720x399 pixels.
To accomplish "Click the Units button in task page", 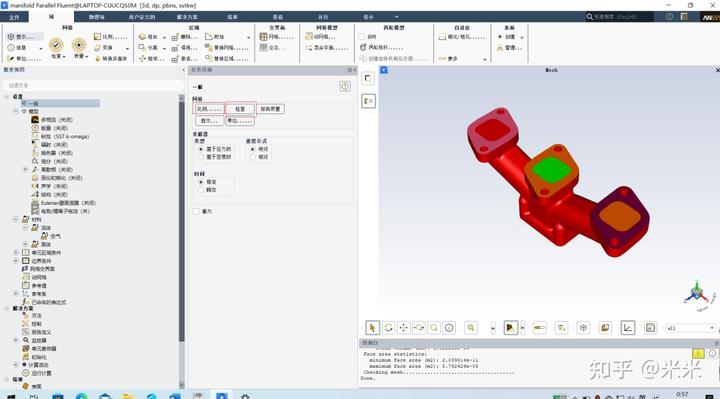I will tap(240, 121).
